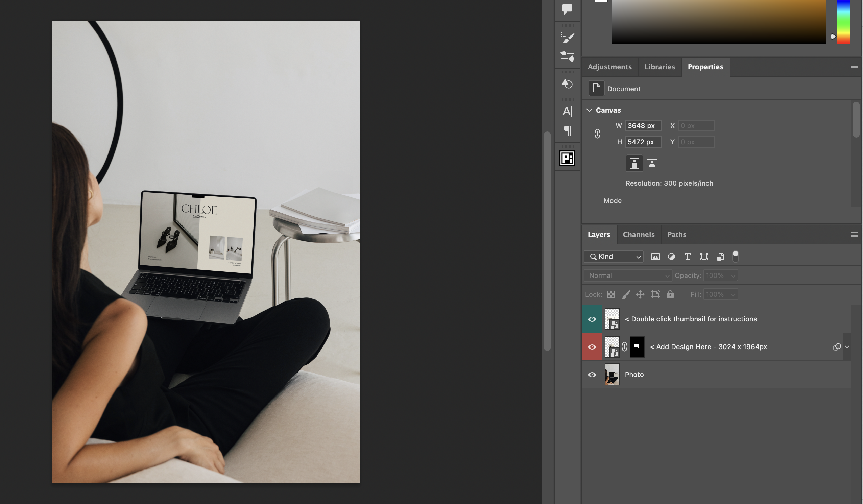Open the Layers panel options menu
This screenshot has width=863, height=504.
tap(854, 235)
